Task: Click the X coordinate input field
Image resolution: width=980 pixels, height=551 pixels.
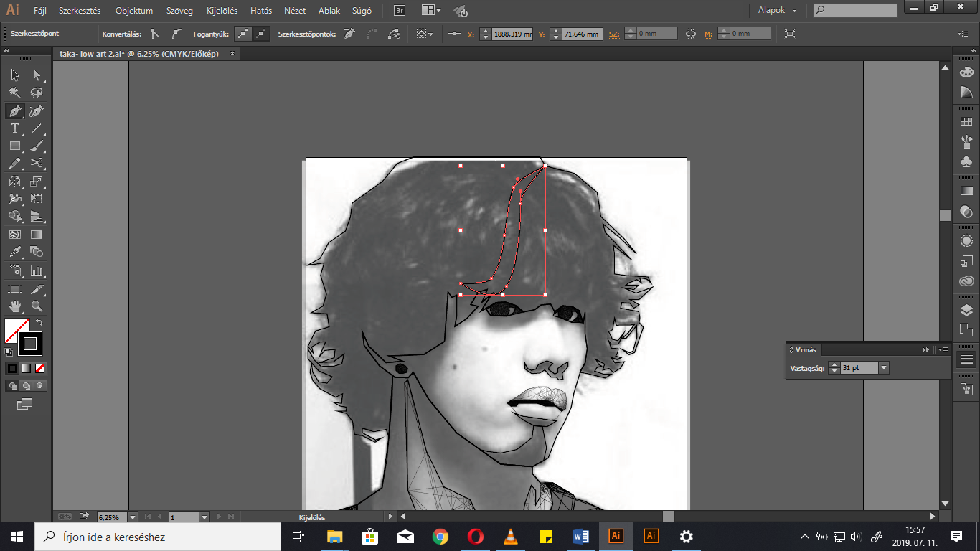Action: (x=512, y=34)
